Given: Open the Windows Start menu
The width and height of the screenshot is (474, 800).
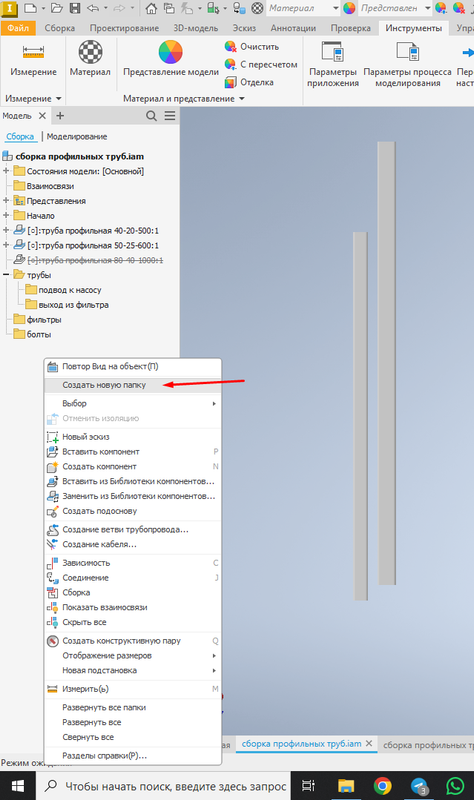Looking at the screenshot, I should (17, 786).
